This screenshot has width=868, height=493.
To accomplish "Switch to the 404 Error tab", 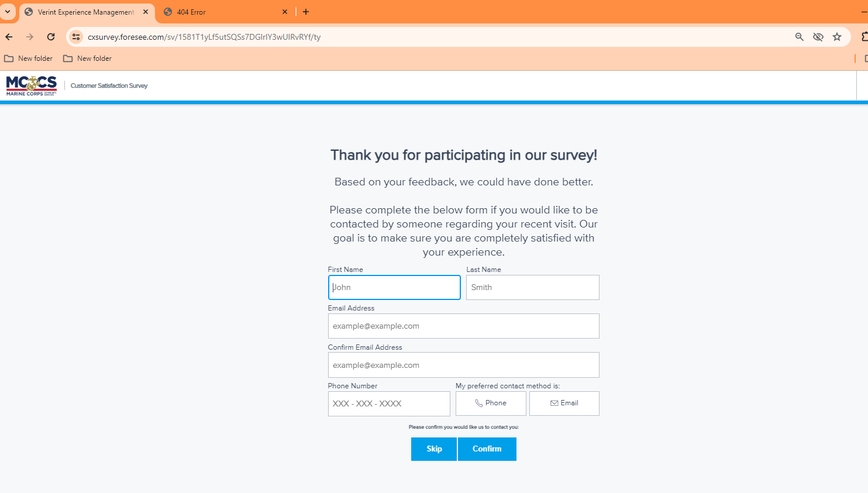I will [222, 12].
